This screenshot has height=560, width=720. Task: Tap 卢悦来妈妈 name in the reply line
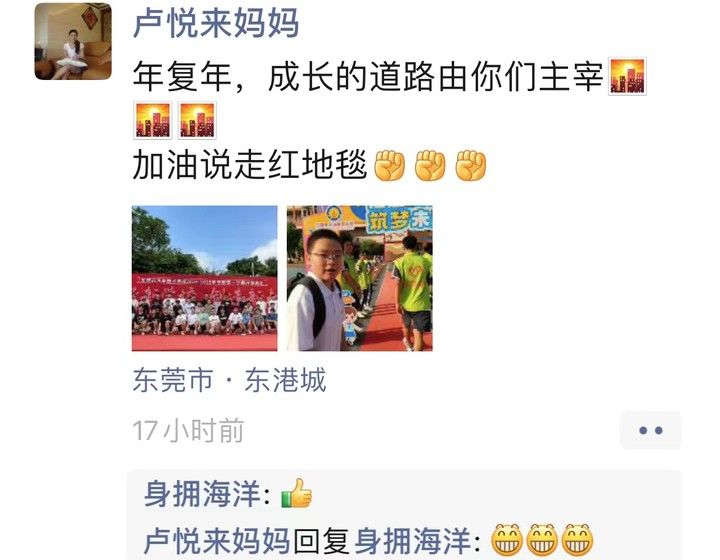click(216, 541)
